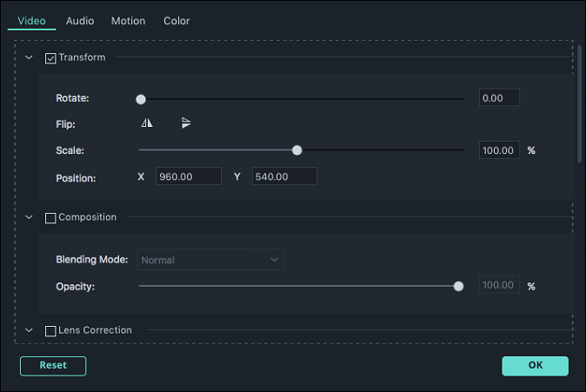
Task: Click the Rotate slider handle
Action: click(x=141, y=99)
